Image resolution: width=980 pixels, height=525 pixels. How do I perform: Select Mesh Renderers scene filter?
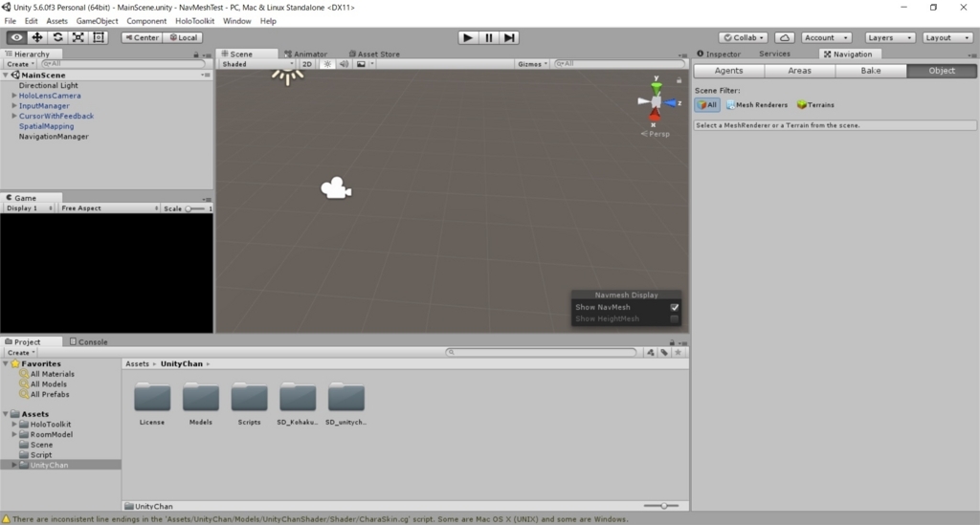click(757, 105)
